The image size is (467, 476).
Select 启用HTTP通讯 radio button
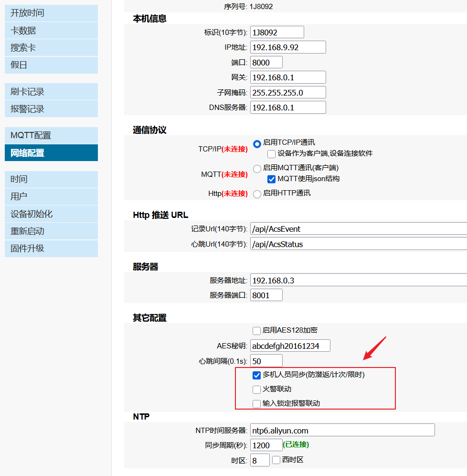click(257, 194)
